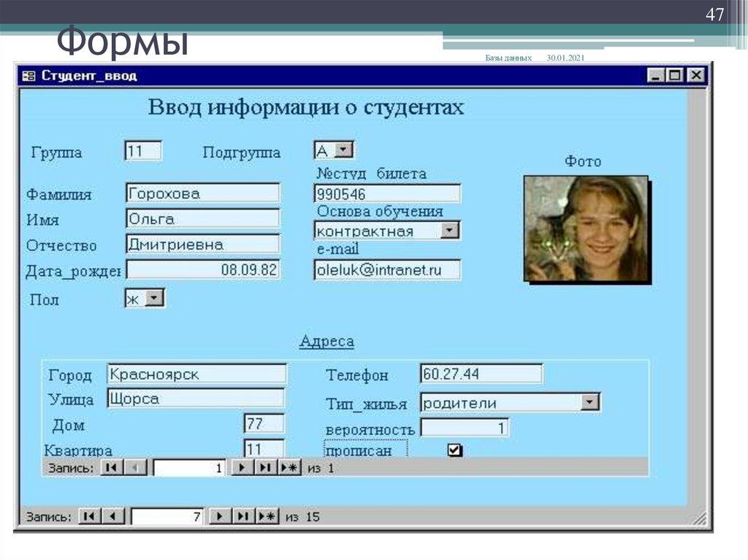
Task: Click the Фамилия field containing Горохова
Action: [203, 192]
